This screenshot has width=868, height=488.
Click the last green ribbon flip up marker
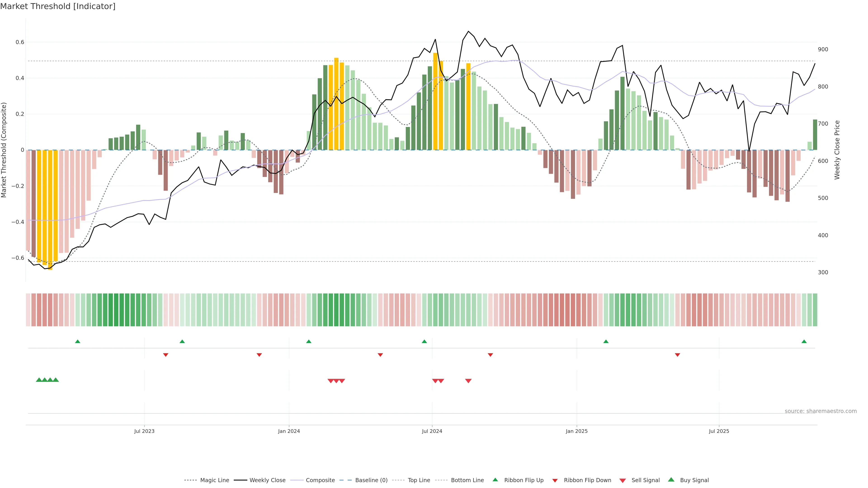[804, 342]
